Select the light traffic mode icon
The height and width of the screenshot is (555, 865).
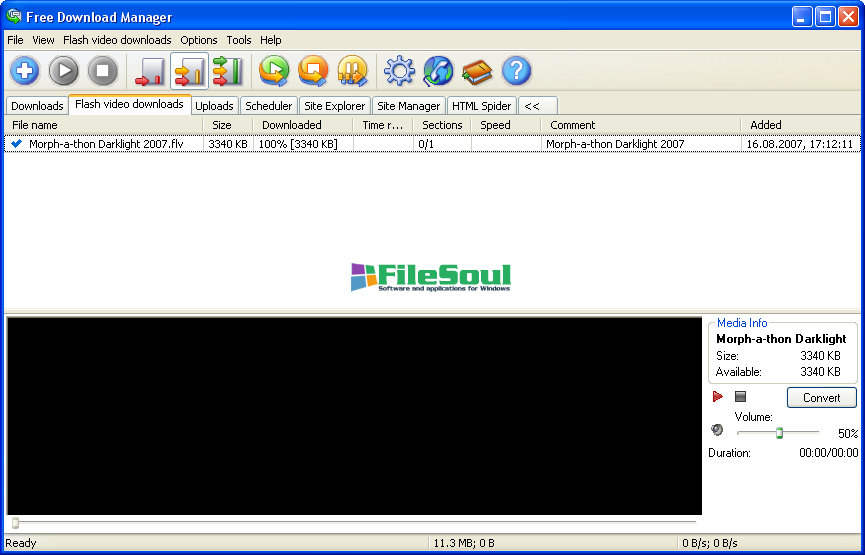click(x=150, y=71)
